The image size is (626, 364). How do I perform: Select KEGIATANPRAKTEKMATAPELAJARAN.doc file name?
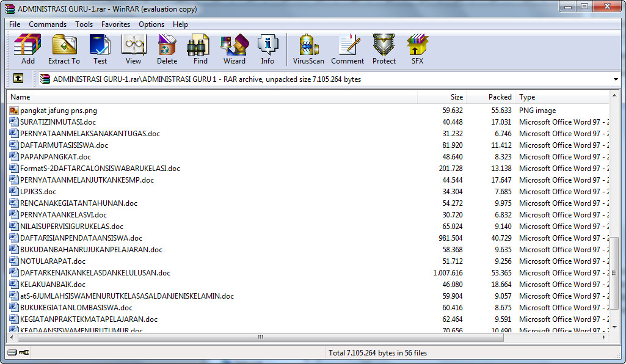coord(89,319)
